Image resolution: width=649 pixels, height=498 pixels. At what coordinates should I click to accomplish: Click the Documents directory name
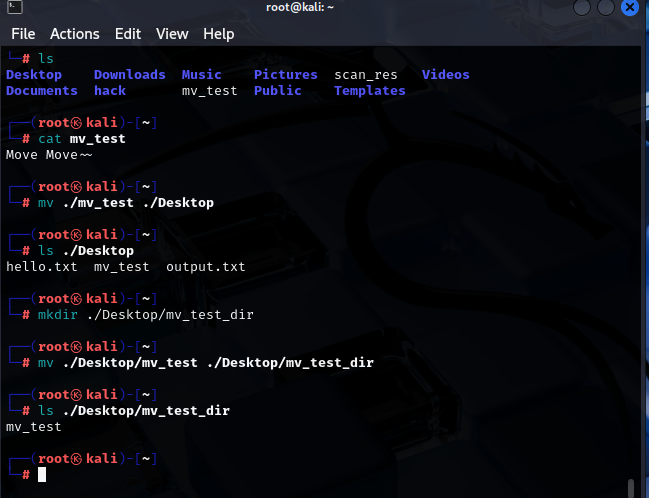click(x=42, y=91)
